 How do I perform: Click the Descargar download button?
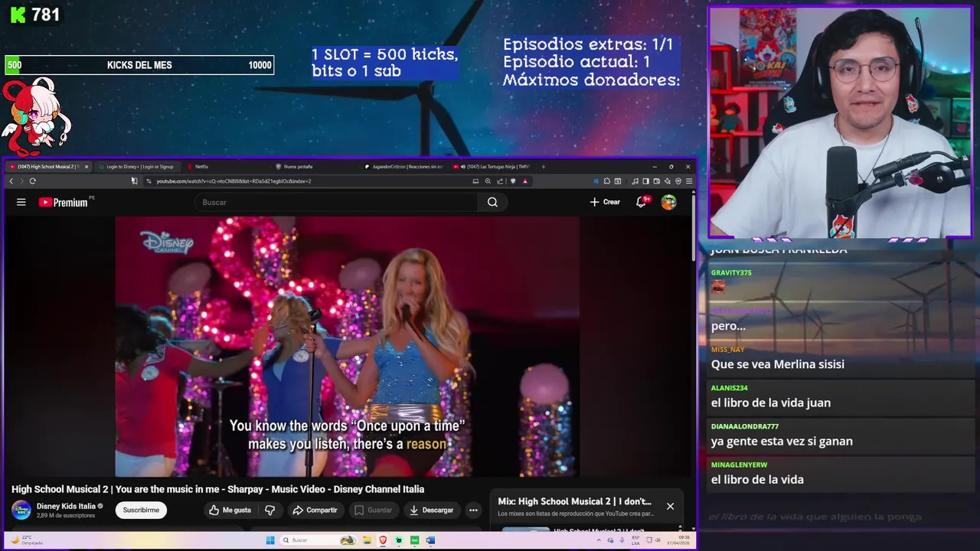tap(431, 510)
